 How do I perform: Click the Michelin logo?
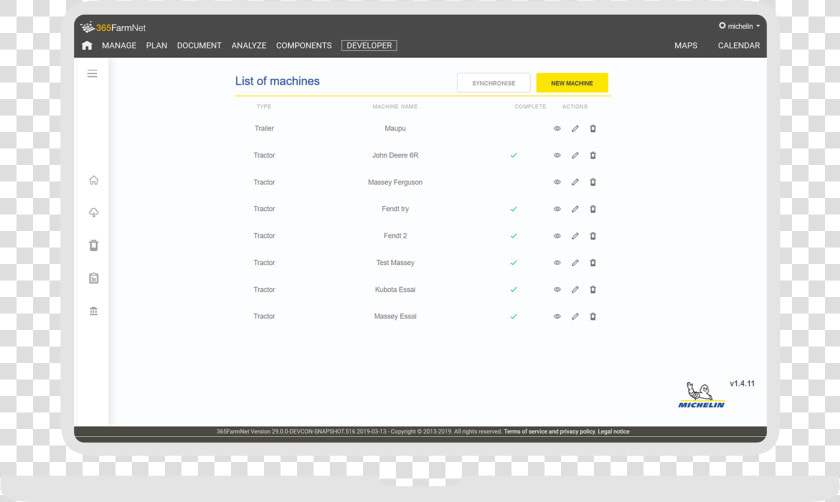[x=701, y=395]
